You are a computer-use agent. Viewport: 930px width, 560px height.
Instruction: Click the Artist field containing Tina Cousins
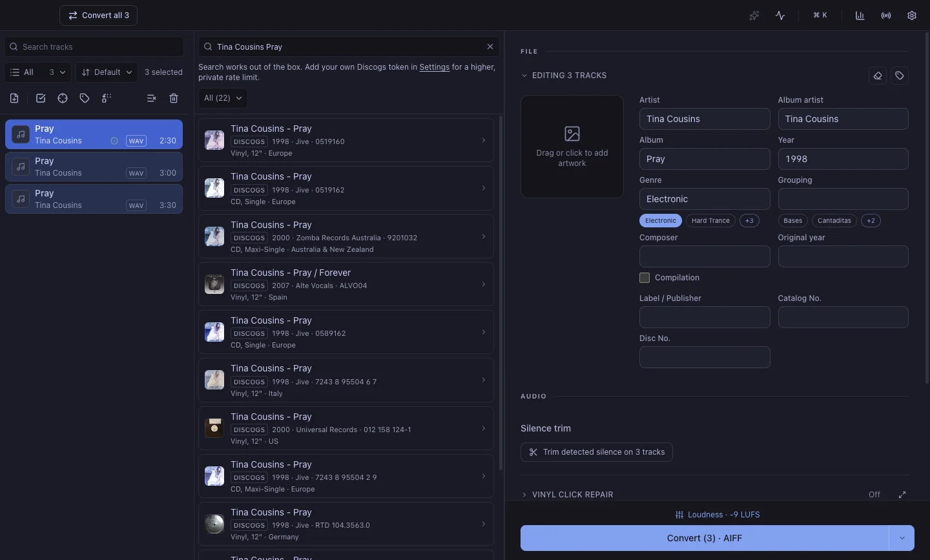click(x=705, y=119)
